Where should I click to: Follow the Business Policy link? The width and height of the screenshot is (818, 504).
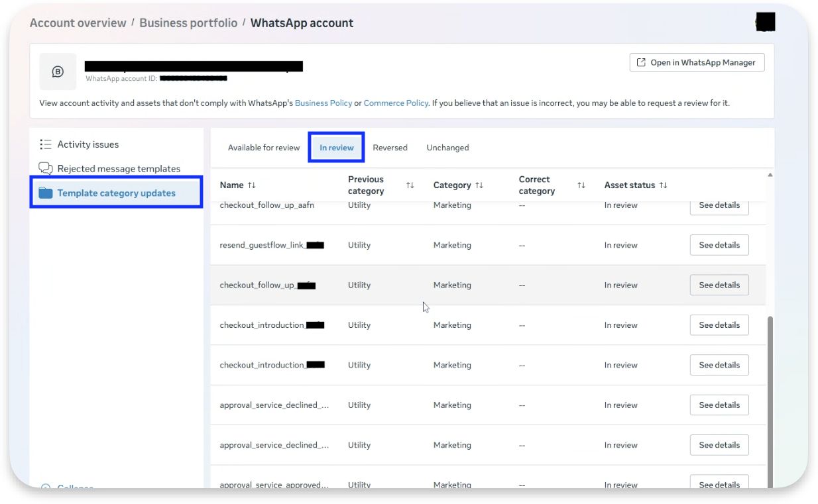tap(323, 103)
